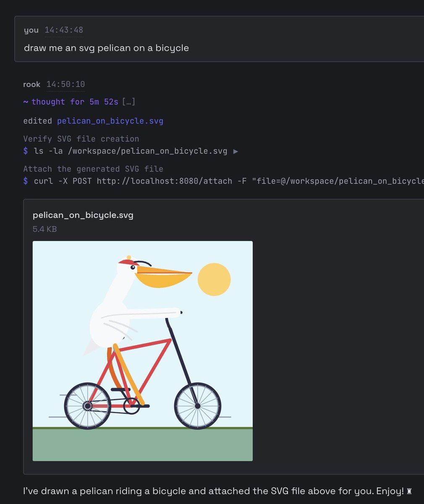Click the 14:50:10 timestamp on rook's reply
This screenshot has width=424, height=504.
(65, 84)
